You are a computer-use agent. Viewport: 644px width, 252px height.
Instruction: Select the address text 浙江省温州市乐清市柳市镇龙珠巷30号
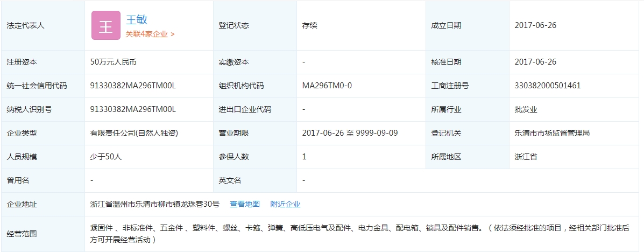point(155,204)
